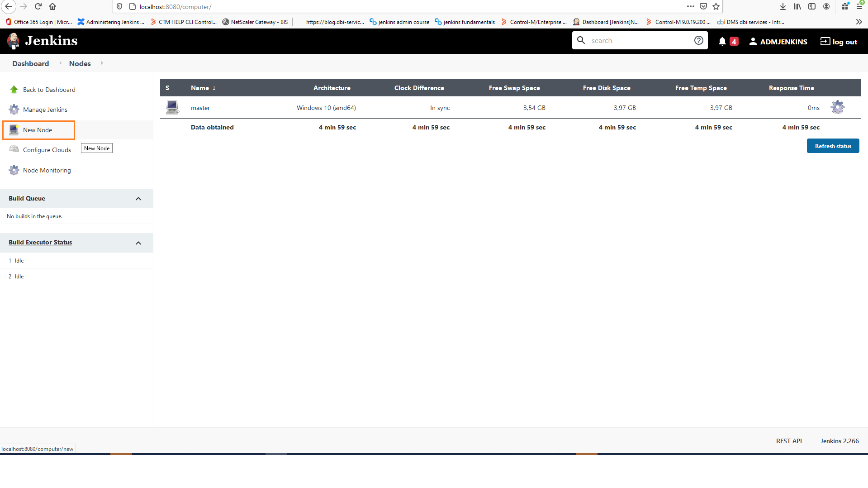Sort by Architecture column header
Screen dimensions: 868x488
coord(332,88)
